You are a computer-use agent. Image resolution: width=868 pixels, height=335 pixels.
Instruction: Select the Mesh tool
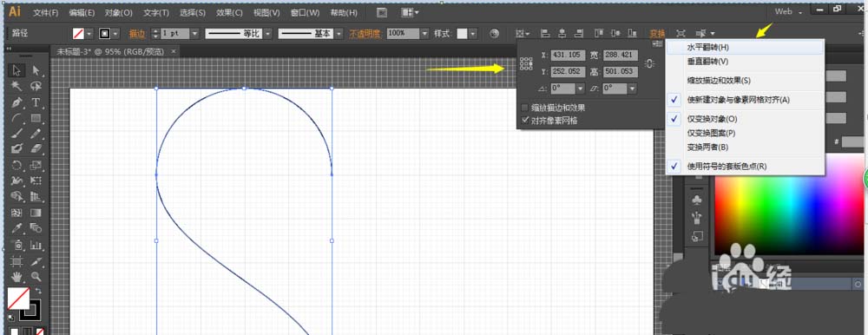17,213
